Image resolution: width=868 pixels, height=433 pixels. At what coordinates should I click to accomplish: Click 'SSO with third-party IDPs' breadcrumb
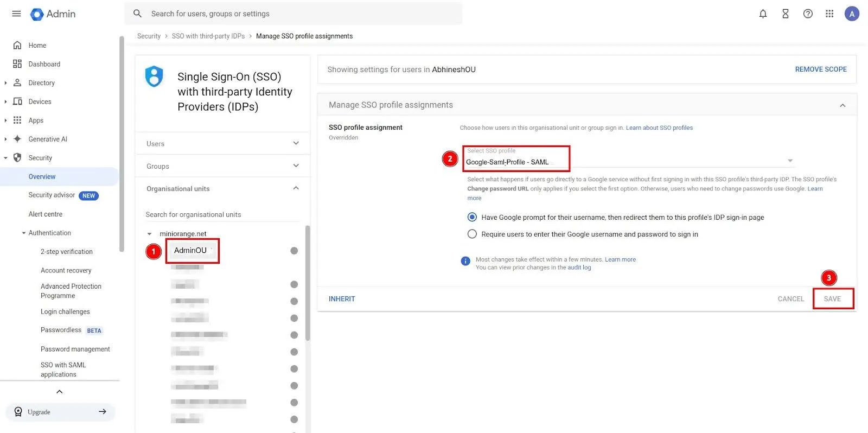pyautogui.click(x=208, y=36)
